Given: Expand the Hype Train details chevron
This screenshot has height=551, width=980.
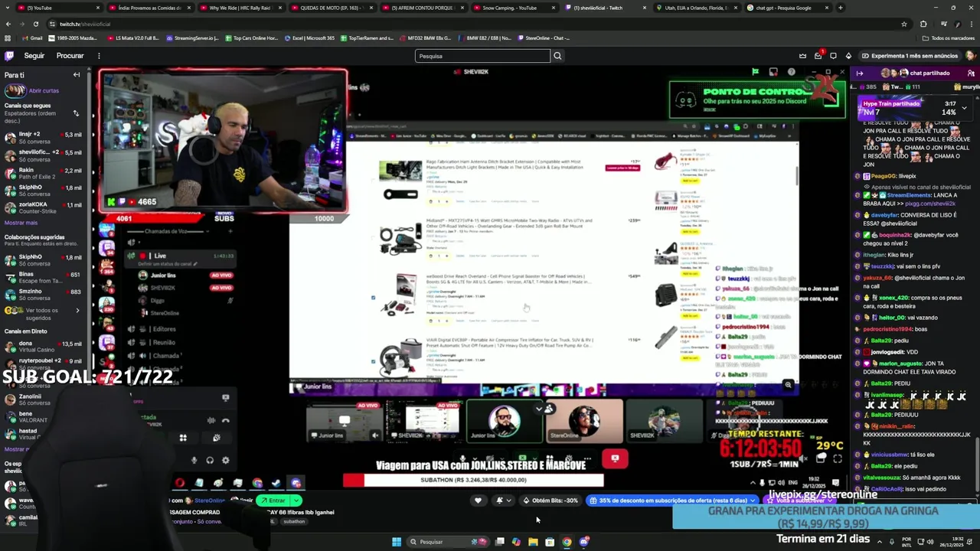Looking at the screenshot, I should (x=964, y=108).
